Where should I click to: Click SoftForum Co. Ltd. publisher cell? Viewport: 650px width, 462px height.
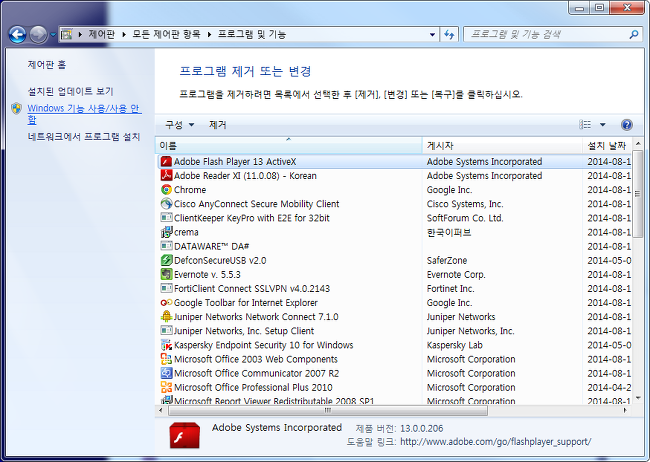tap(465, 218)
